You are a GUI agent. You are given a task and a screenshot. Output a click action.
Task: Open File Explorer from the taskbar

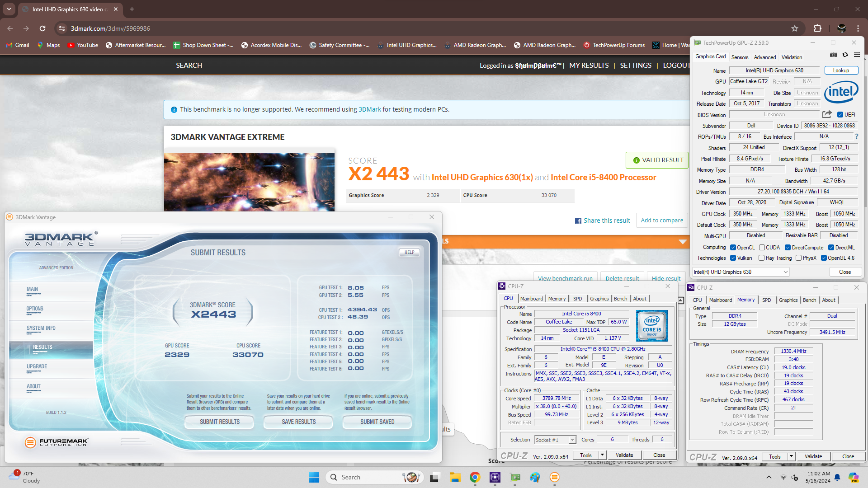[455, 477]
